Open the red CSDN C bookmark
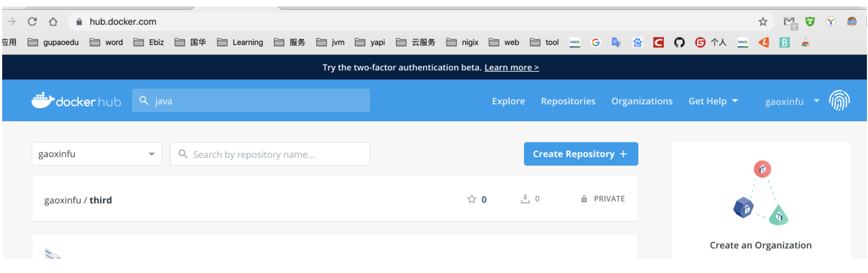This screenshot has height=273, width=868. 658,42
